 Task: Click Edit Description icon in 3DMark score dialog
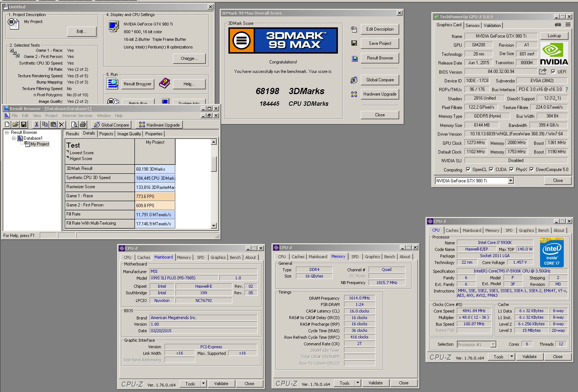coord(354,29)
